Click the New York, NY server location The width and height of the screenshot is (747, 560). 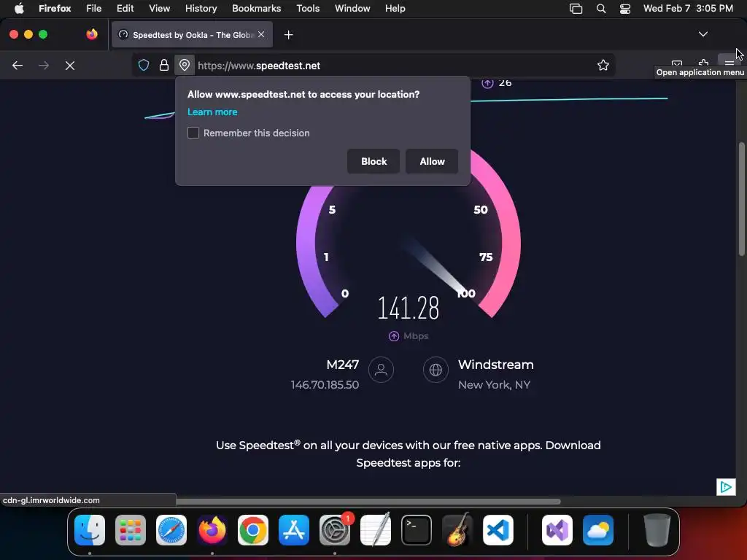(494, 385)
